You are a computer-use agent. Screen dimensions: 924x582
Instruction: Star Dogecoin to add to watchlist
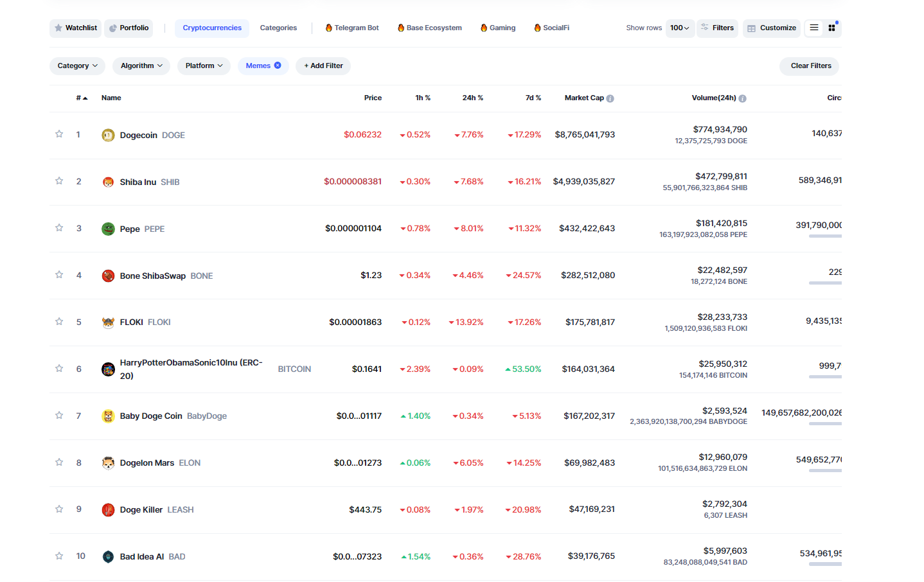(59, 134)
